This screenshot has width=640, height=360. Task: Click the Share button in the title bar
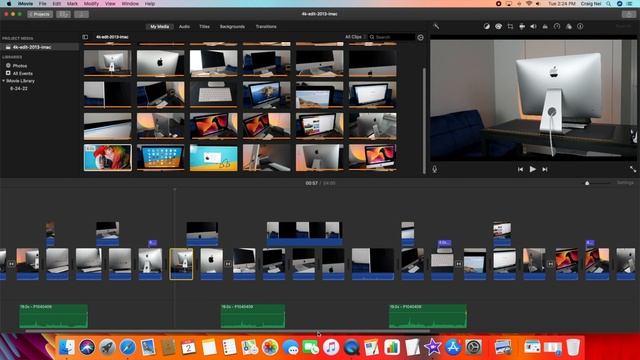coord(629,14)
